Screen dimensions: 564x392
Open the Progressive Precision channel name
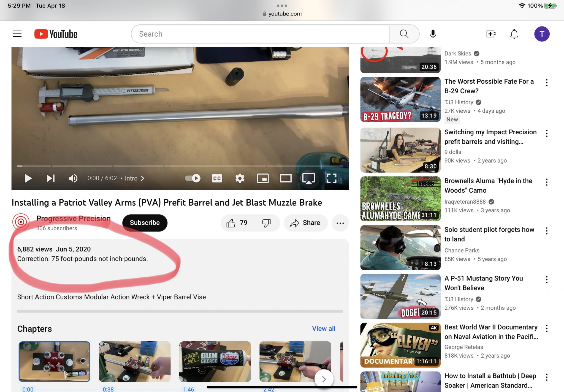(x=74, y=218)
